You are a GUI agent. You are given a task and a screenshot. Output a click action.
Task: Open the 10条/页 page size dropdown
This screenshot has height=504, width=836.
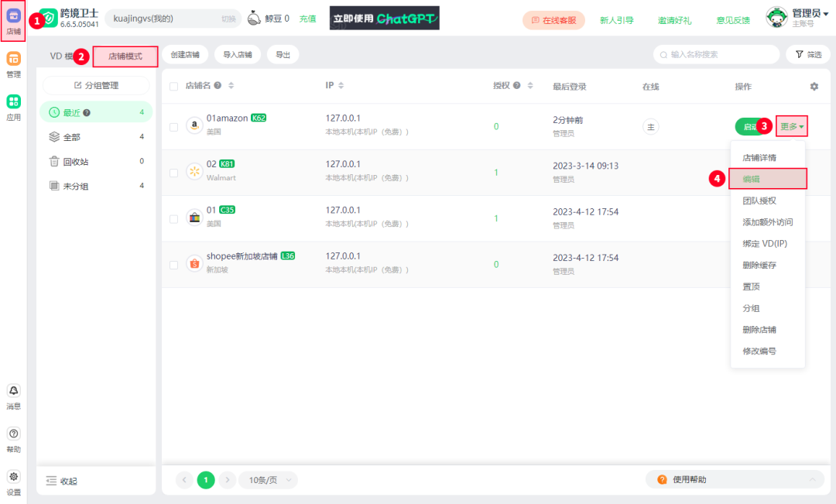point(268,480)
